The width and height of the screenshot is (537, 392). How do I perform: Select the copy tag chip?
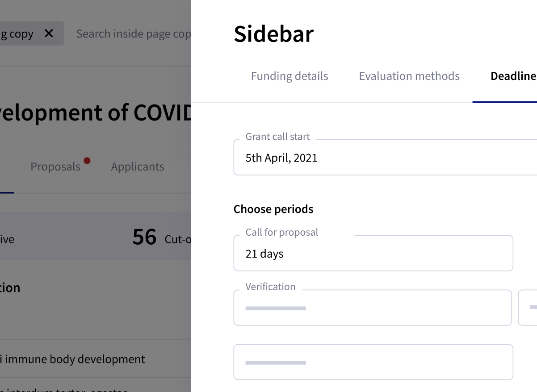18,34
